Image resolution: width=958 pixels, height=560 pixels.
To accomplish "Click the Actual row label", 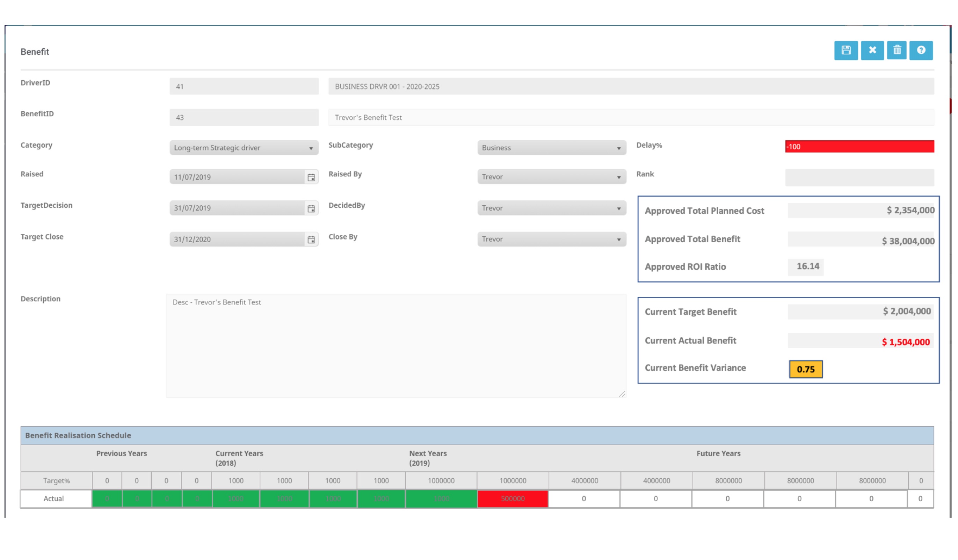I will (x=53, y=499).
